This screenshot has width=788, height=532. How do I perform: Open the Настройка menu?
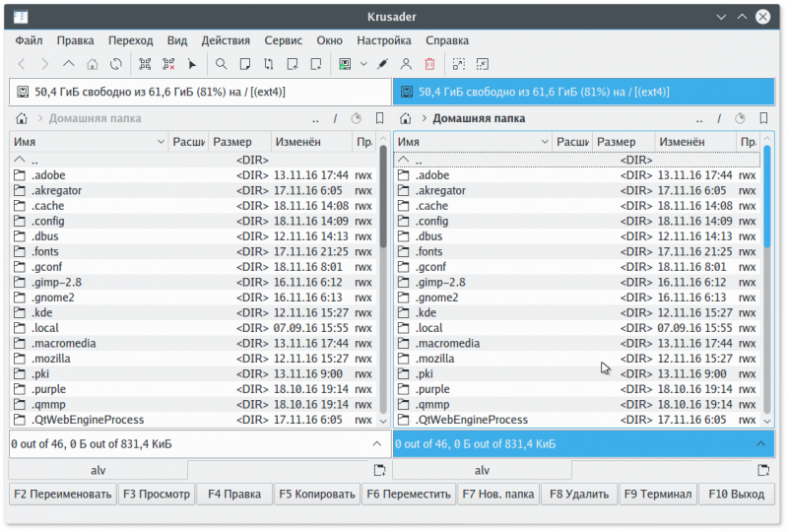tap(384, 40)
